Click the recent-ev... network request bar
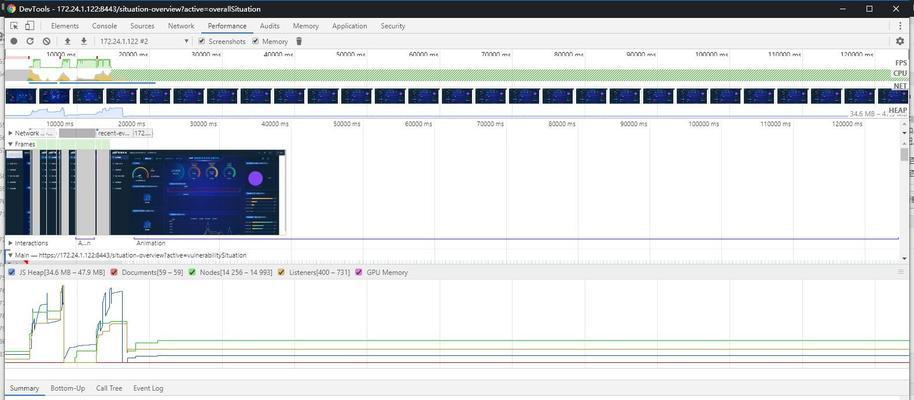Viewport: 914px width, 400px height. click(113, 133)
